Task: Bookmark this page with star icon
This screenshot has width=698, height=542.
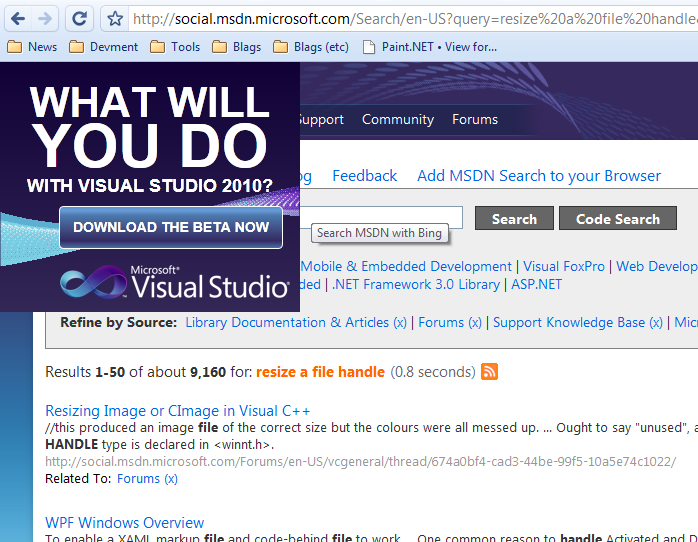Action: click(x=116, y=18)
